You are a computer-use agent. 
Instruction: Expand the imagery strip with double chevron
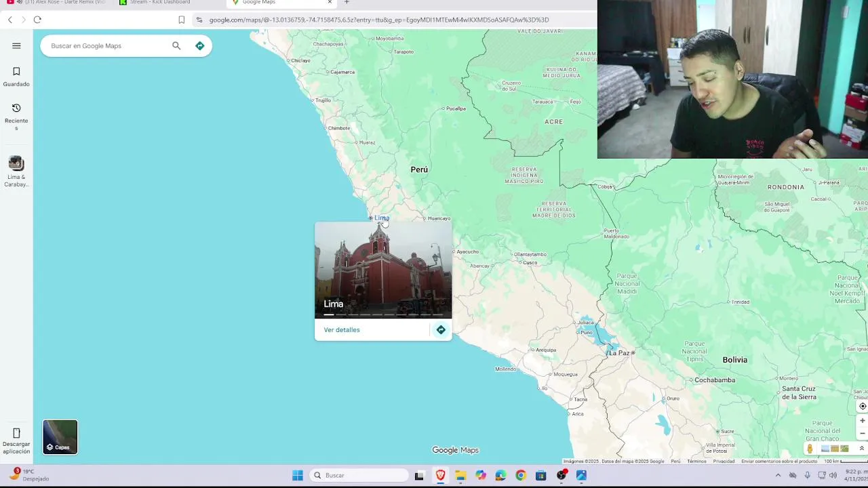click(862, 448)
